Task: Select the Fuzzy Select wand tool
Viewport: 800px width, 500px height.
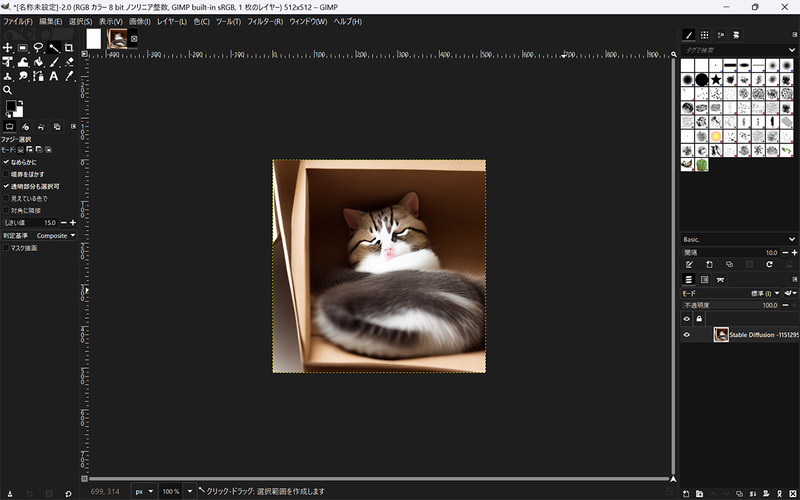Action: [54, 48]
